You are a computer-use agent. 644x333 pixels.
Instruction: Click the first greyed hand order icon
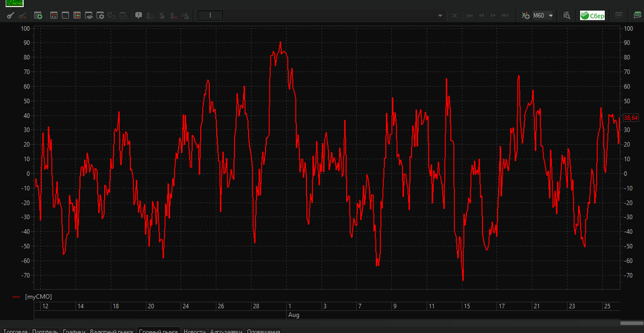click(x=150, y=16)
